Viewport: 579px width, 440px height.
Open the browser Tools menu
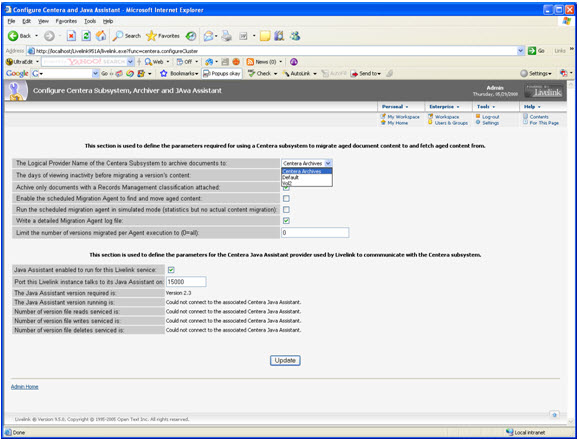(90, 21)
